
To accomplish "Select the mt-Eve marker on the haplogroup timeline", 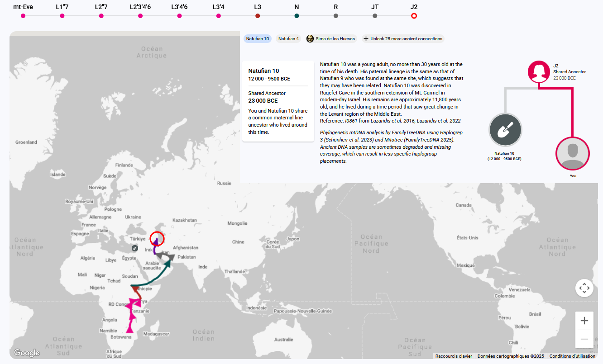I will point(23,16).
